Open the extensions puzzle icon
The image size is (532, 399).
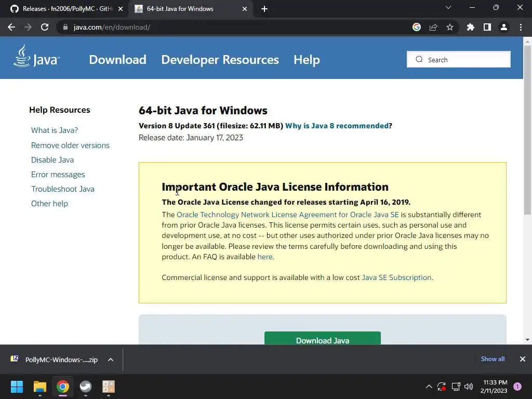[x=471, y=27]
